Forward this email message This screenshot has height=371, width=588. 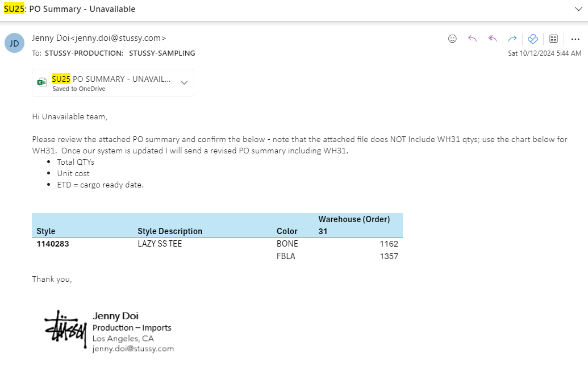[512, 39]
